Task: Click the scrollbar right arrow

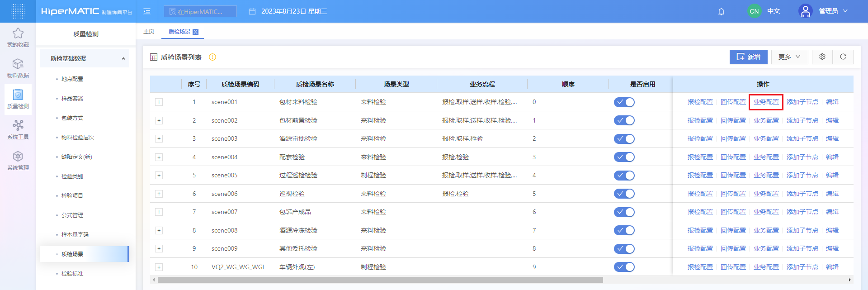Action: [850, 280]
